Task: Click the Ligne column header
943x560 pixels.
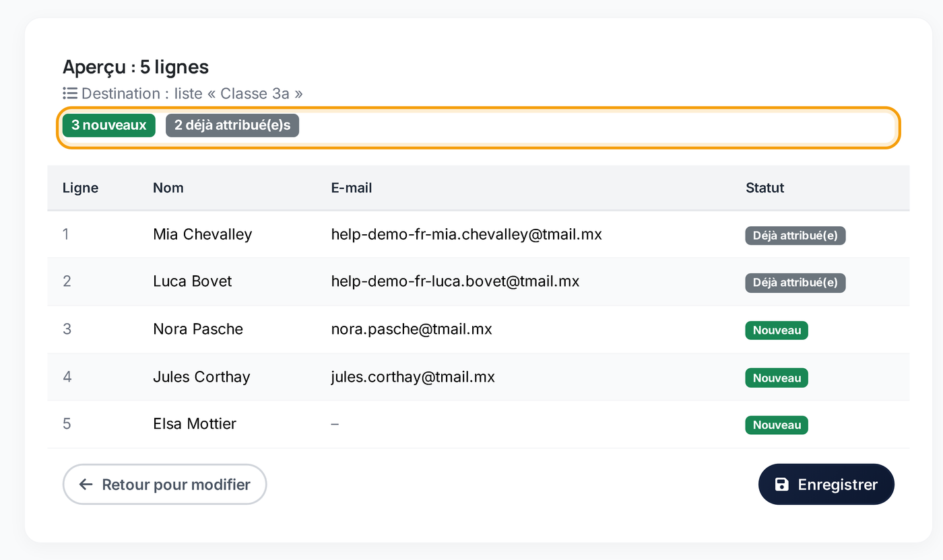Action: pos(81,188)
